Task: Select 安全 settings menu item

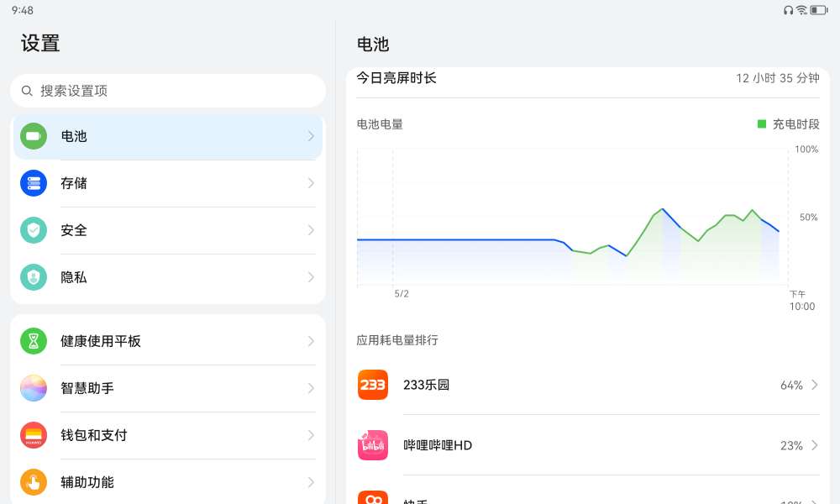Action: (x=74, y=230)
